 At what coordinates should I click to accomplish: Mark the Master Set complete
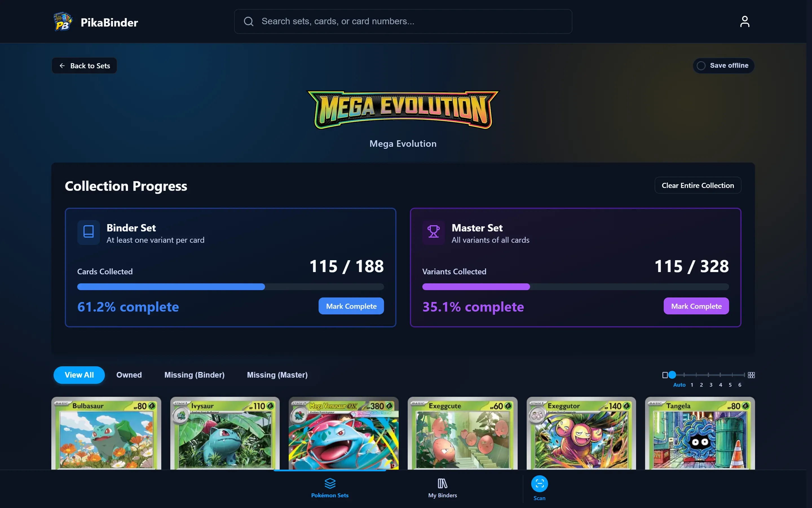point(696,306)
